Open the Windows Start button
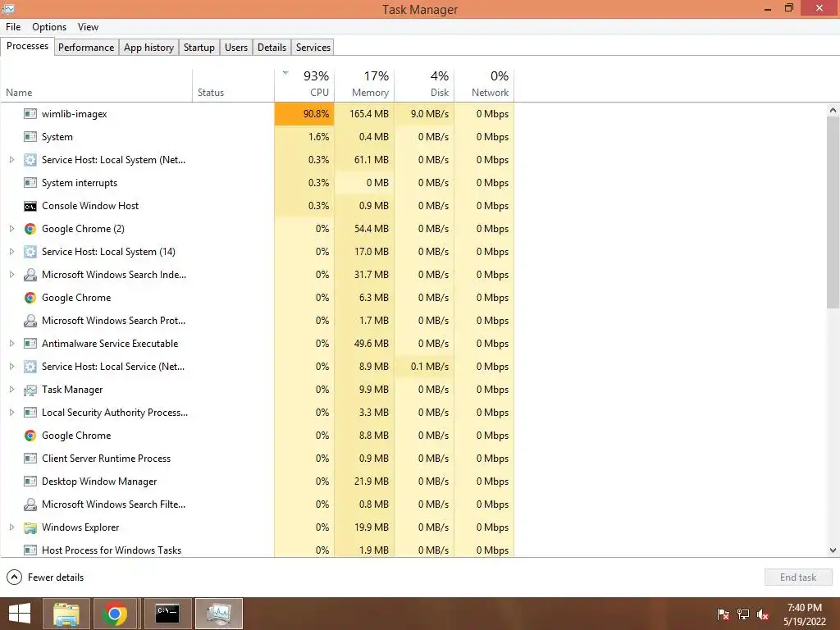The width and height of the screenshot is (840, 630). 20,614
